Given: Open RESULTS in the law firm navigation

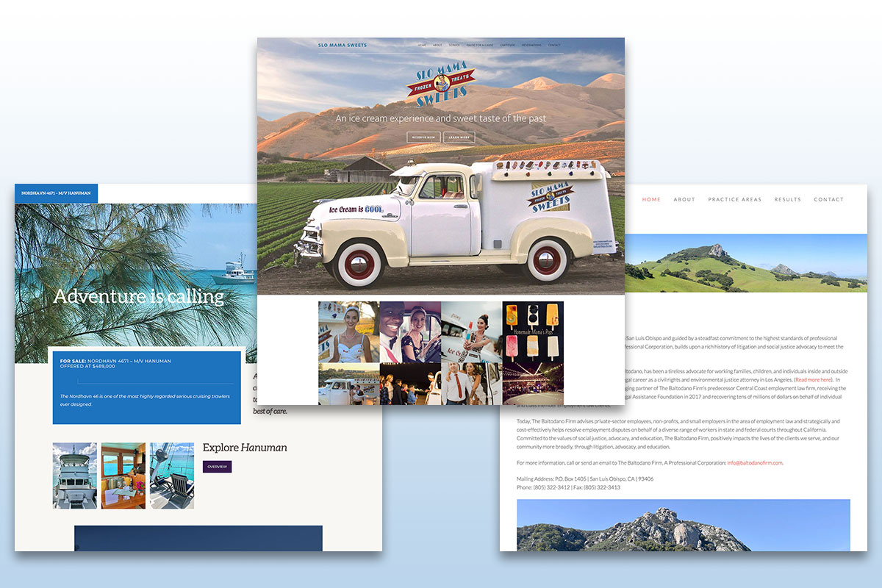Looking at the screenshot, I should [788, 199].
